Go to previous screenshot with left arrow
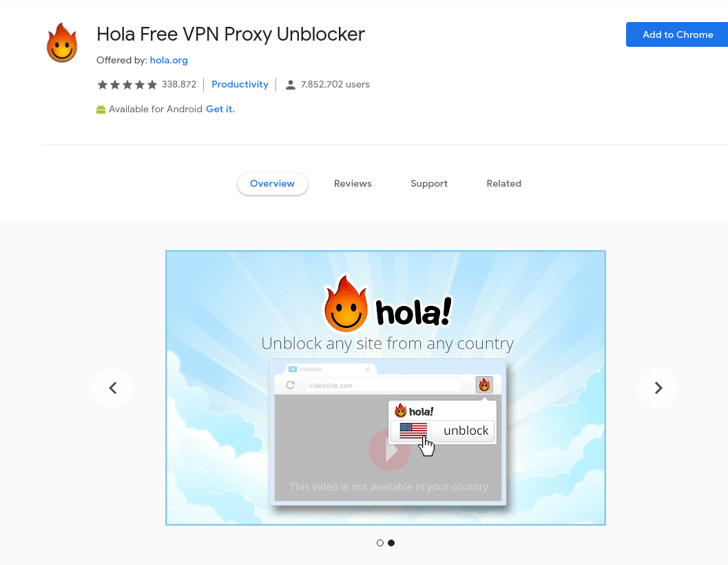Screen dimensions: 728x565 pyautogui.click(x=113, y=388)
